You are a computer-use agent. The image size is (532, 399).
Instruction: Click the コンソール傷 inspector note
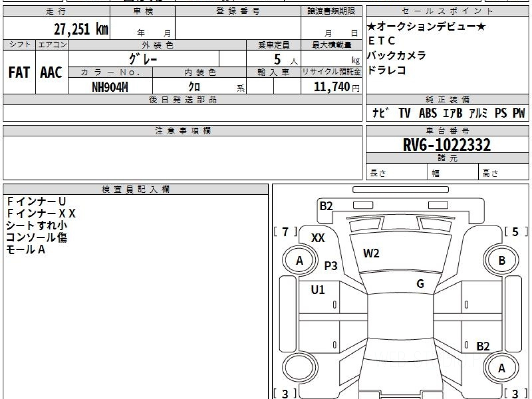click(x=36, y=238)
